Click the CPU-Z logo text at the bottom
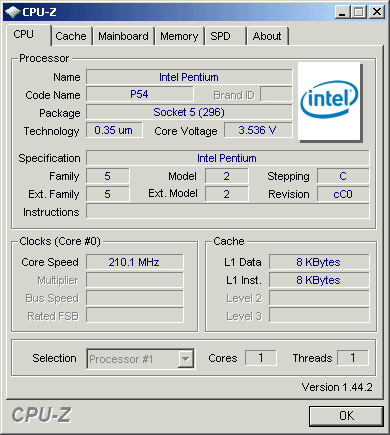The height and width of the screenshot is (435, 390). click(41, 415)
